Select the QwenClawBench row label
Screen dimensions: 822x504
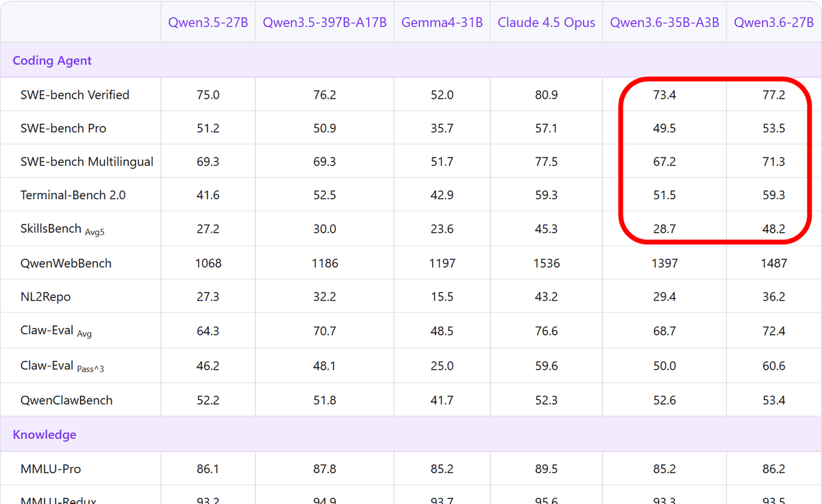(x=66, y=401)
